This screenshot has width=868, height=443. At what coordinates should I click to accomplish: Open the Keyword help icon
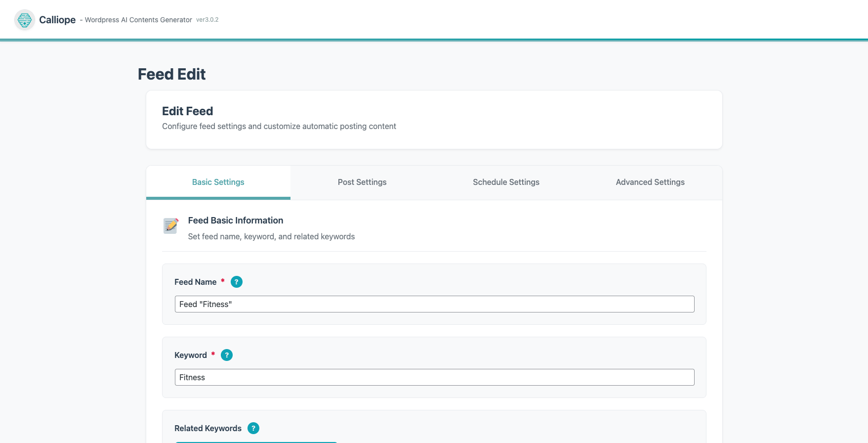227,355
